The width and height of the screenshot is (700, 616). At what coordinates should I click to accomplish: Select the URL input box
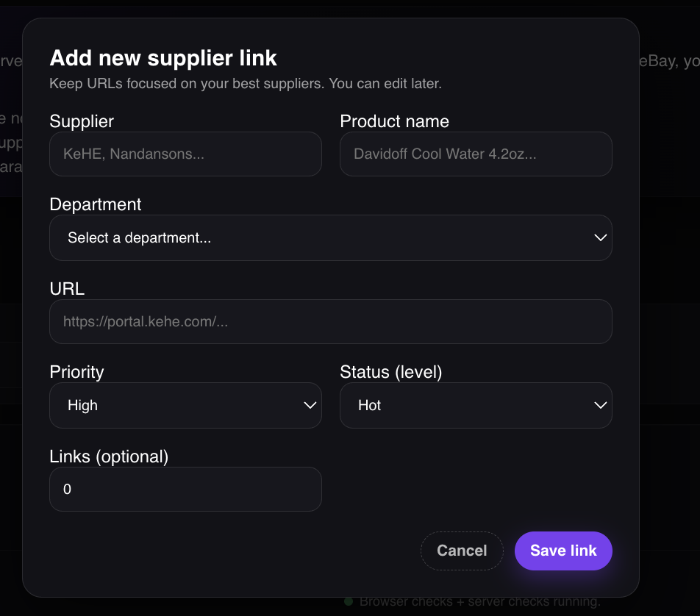[331, 321]
